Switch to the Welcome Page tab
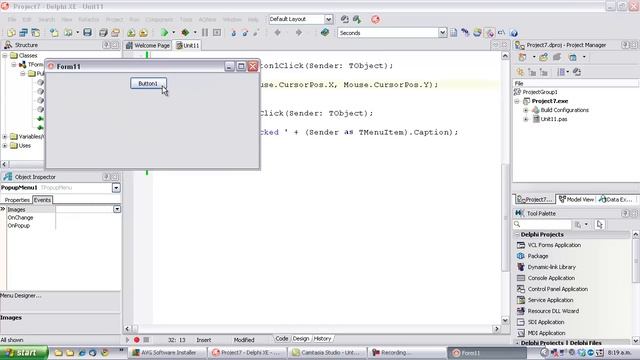Screen dimensions: 640x360 tap(148, 45)
